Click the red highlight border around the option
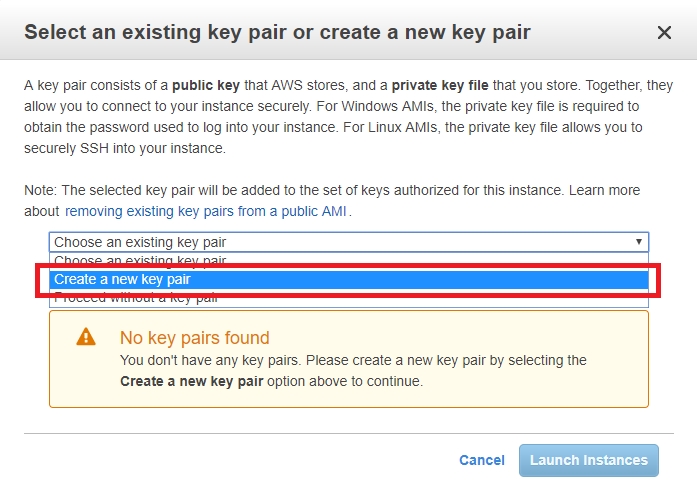 [x=348, y=265]
